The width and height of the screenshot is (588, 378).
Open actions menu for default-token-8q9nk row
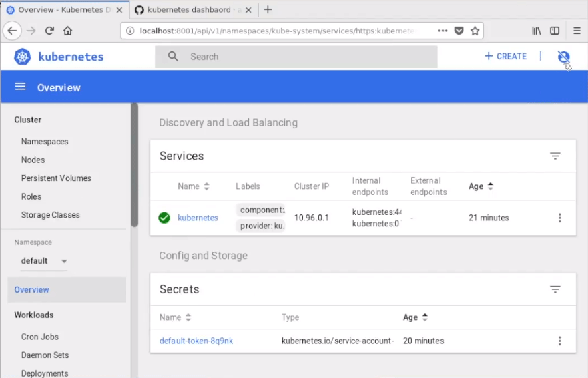click(559, 341)
